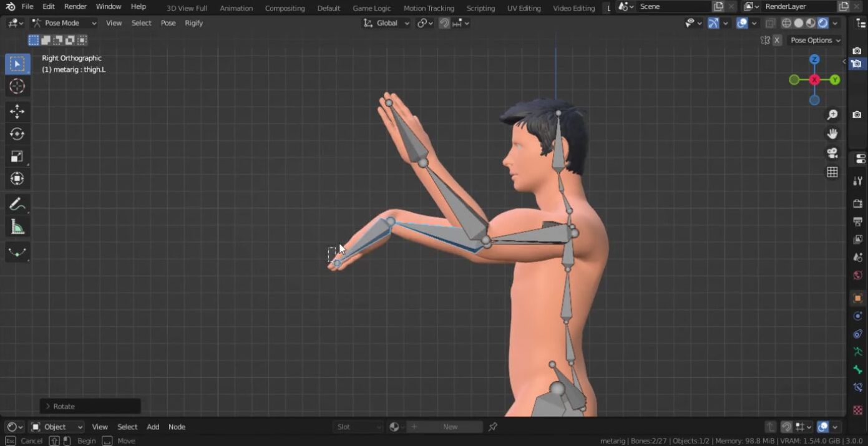Viewport: 868px width, 446px height.
Task: Click the Cursor tool icon
Action: (17, 86)
